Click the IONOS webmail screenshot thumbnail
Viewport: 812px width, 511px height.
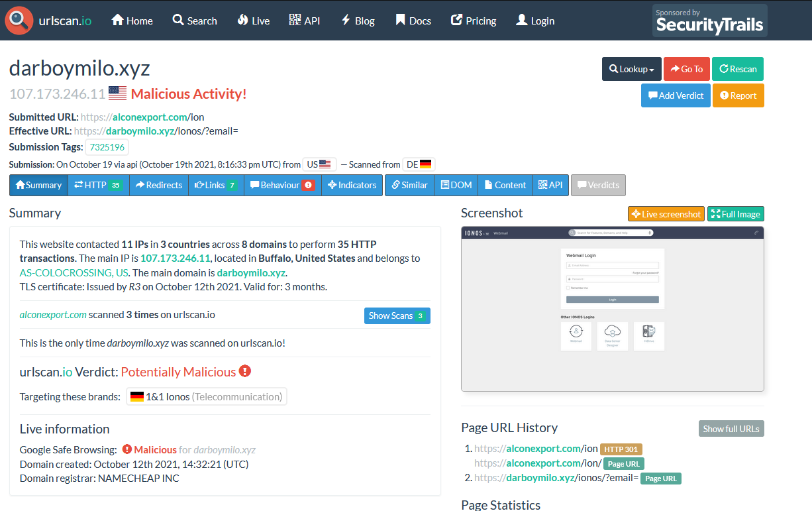click(613, 309)
